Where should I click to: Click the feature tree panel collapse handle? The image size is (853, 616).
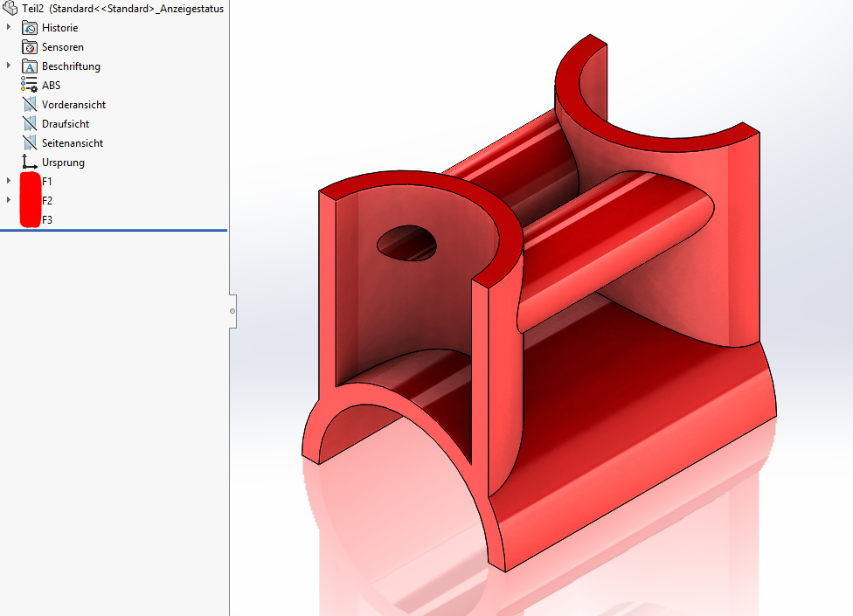(x=232, y=311)
